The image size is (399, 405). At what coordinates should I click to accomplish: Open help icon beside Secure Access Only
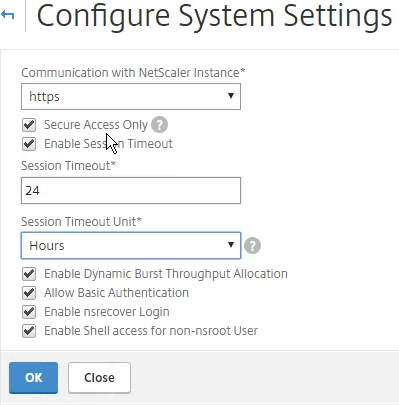159,125
